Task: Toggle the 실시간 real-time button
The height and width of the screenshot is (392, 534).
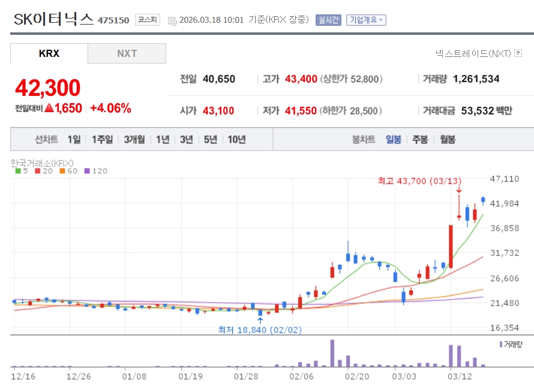Action: tap(328, 20)
